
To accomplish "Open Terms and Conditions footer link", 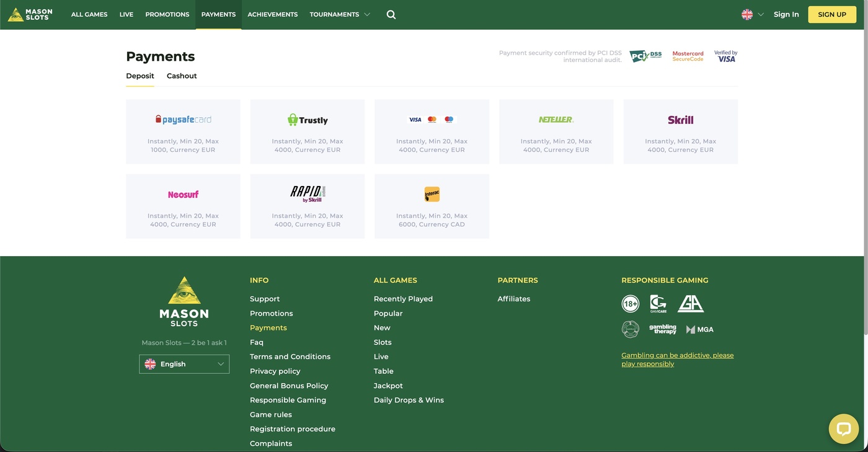I will pyautogui.click(x=290, y=357).
